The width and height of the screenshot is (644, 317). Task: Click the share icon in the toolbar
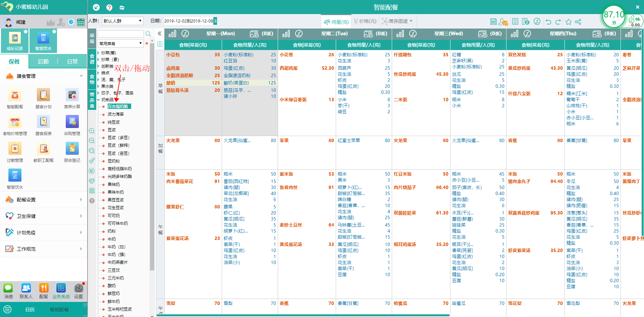[578, 22]
